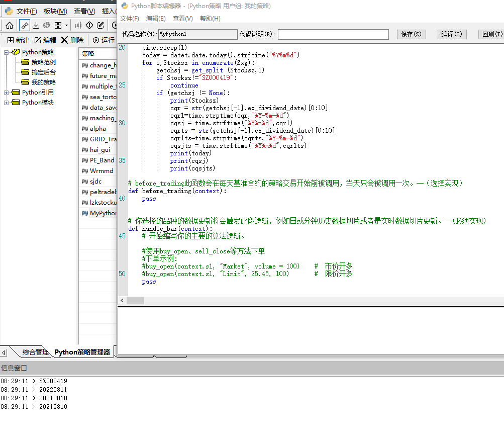Viewport: 504px width, 444px height.
Task: Click 保存(S) save button
Action: 411,34
